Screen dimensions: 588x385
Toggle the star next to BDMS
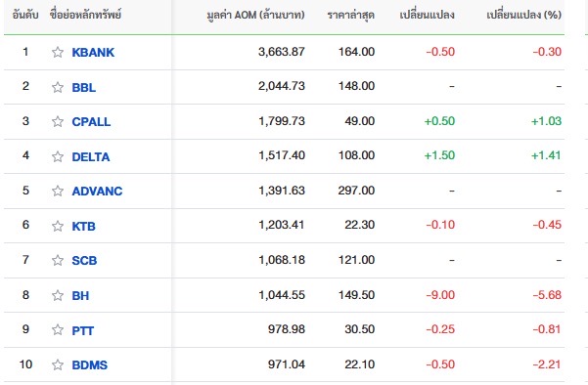tap(58, 364)
